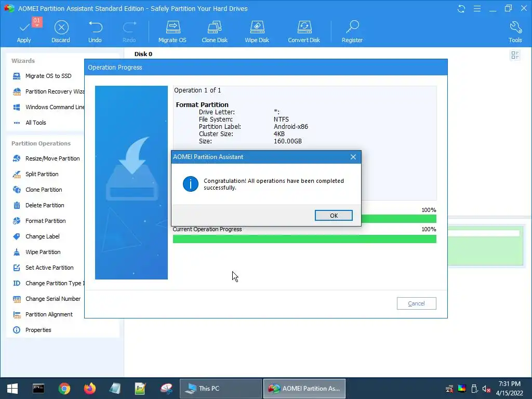Image resolution: width=532 pixels, height=399 pixels.
Task: Open the Register option
Action: [352, 32]
